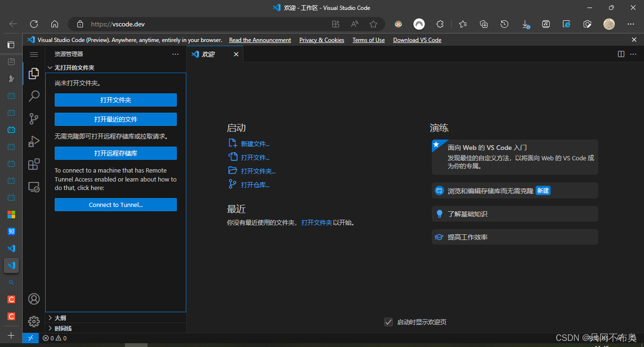Click the 打开文件夹 button in Explorer
Viewport: 644px width, 347px height.
(x=116, y=100)
